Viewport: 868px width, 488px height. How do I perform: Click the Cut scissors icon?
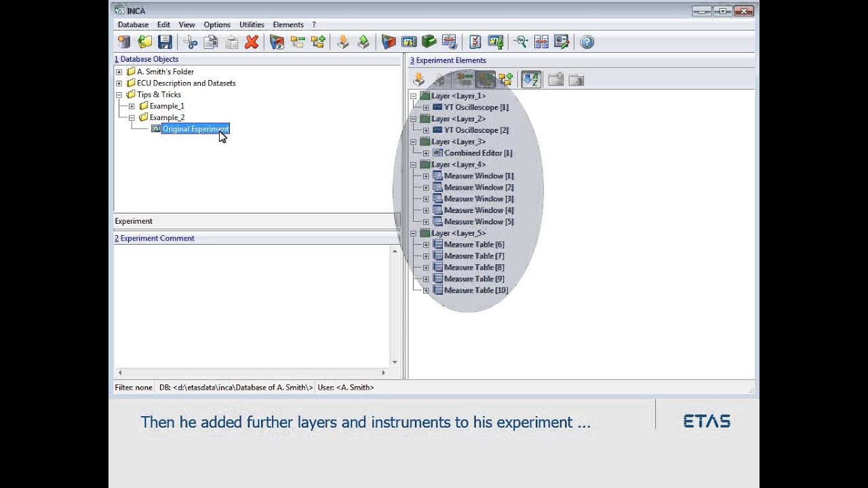tap(191, 42)
